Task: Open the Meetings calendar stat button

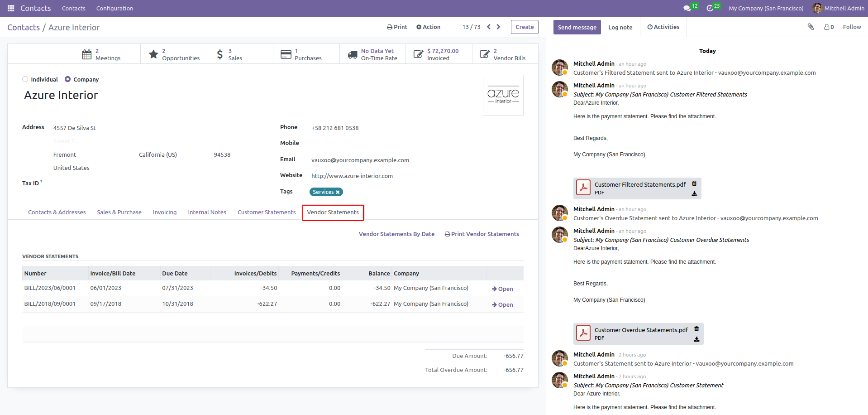Action: click(x=107, y=54)
